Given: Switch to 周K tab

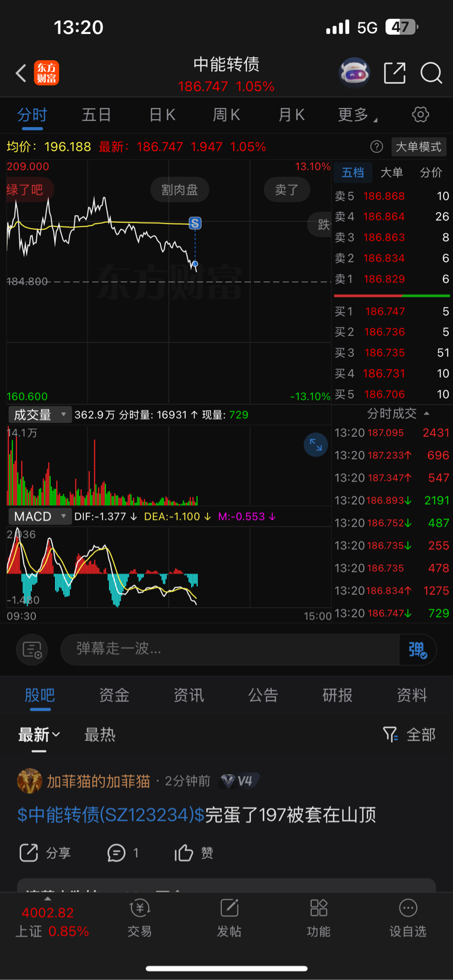Looking at the screenshot, I should click(x=226, y=115).
